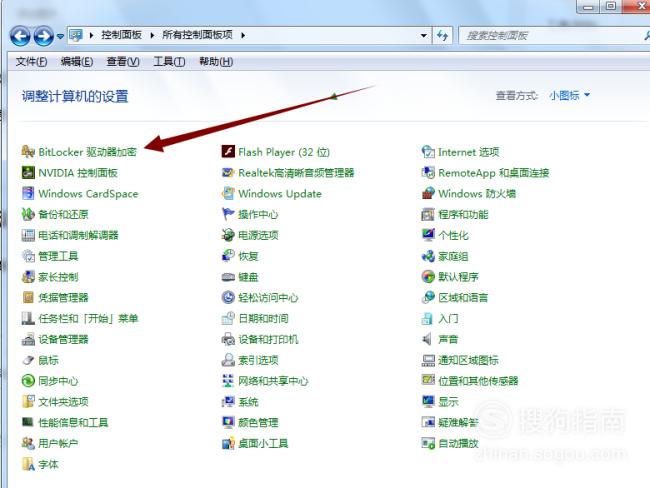The height and width of the screenshot is (488, 650).
Task: Open 区域和语言 globe icon
Action: 428,297
